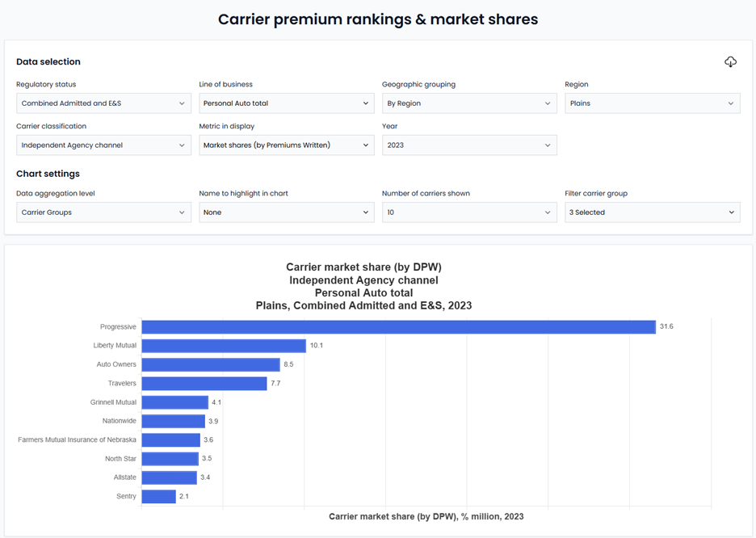Click the Data selection heading
Screen dimensions: 756x538
tap(48, 61)
